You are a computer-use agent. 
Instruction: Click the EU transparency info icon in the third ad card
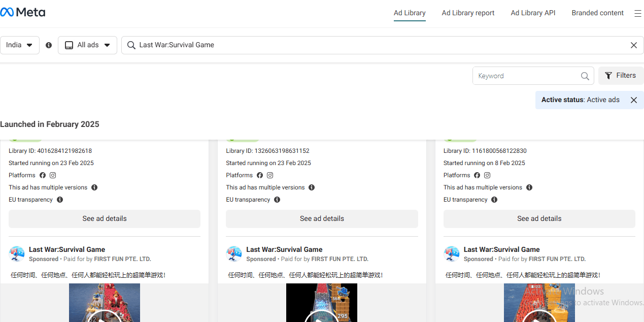tap(494, 200)
